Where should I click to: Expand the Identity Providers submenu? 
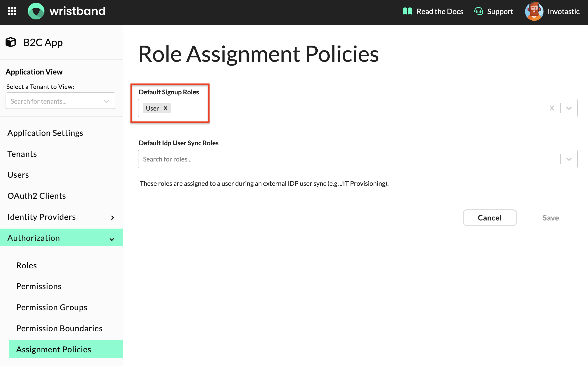112,217
